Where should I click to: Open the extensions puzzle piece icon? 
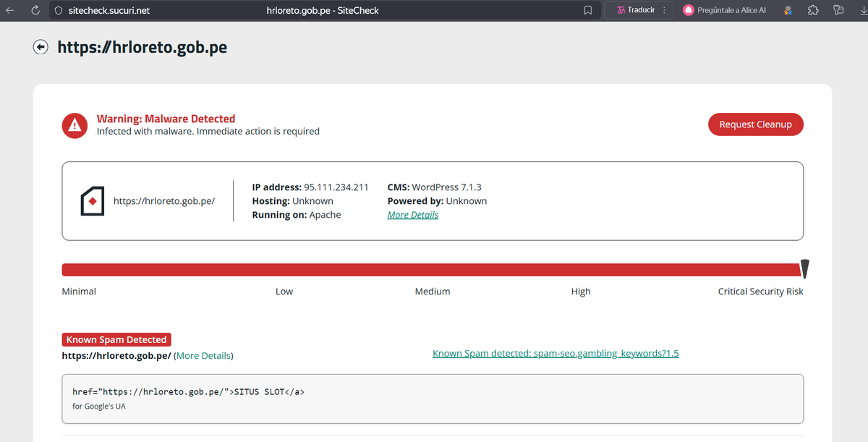[x=813, y=10]
